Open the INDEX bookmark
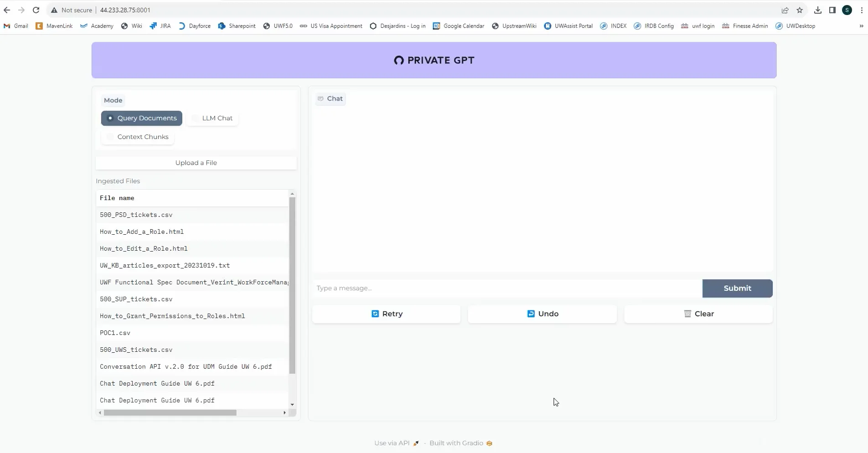868x453 pixels. [x=613, y=26]
